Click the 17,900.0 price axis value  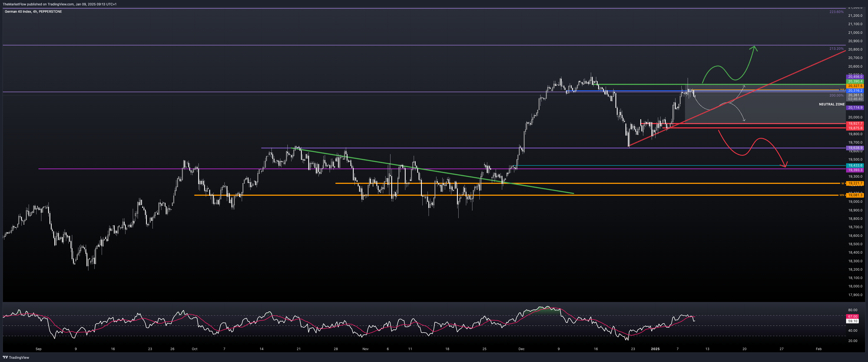pos(855,295)
